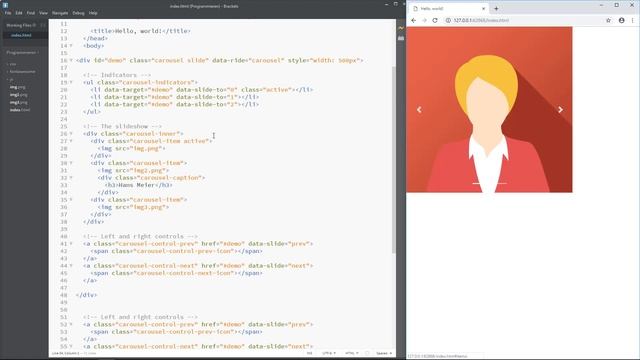Viewport: 640px width, 360px height.
Task: Click the img src img2.png code line
Action: click(x=133, y=171)
